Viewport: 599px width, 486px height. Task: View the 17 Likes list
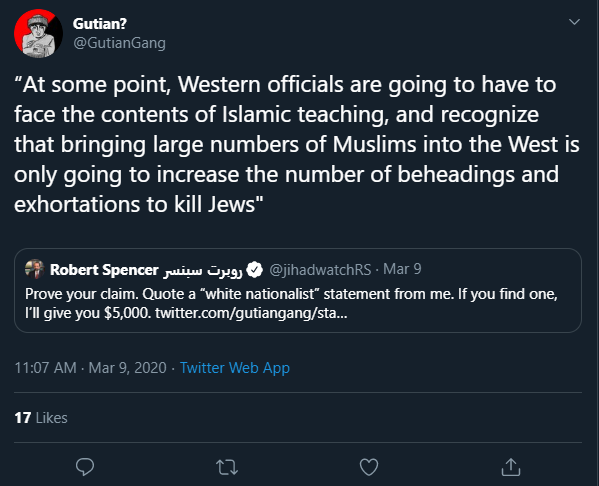(41, 418)
